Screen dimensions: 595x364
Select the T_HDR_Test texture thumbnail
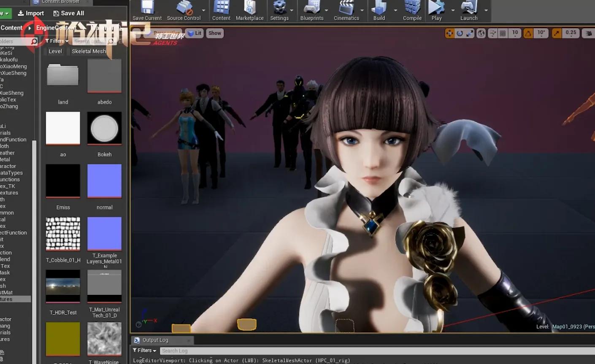click(63, 286)
